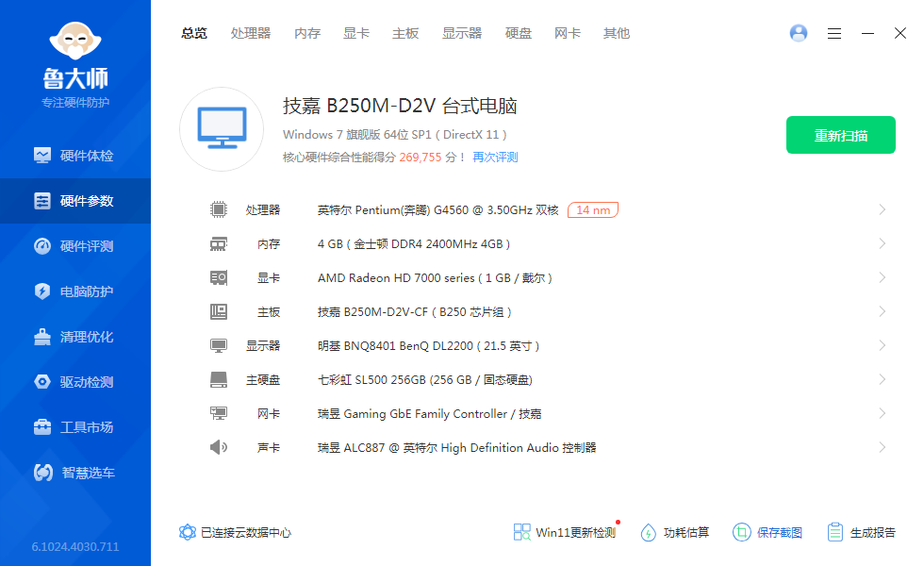Switch to the 显示器 tab
924x566 pixels.
[462, 33]
